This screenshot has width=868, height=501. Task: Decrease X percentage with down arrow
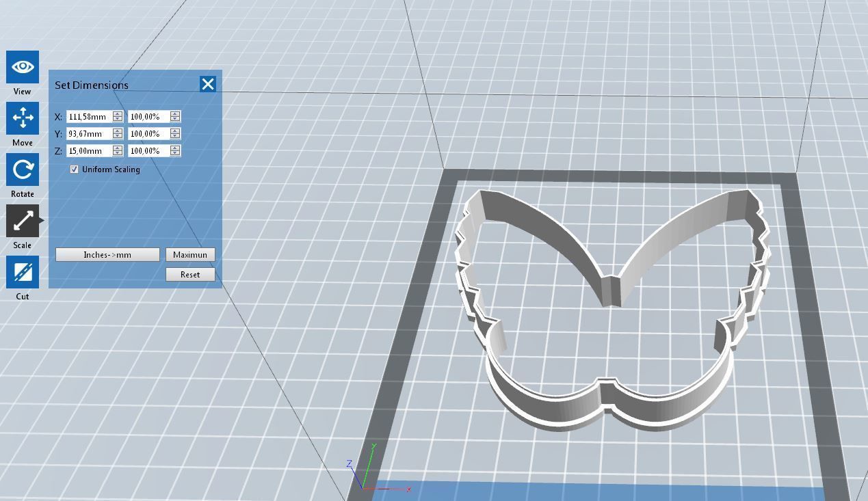[175, 120]
